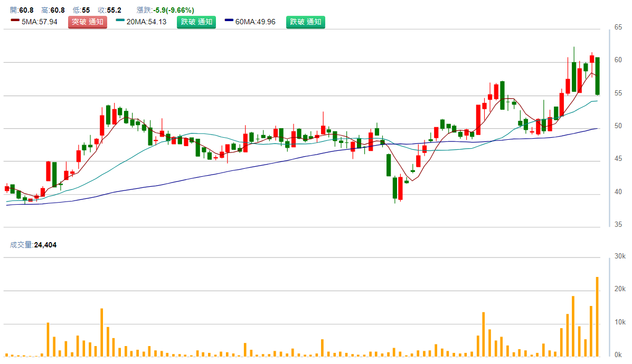Click the teal 20MA line swatch
The height and width of the screenshot is (364, 632).
120,20
